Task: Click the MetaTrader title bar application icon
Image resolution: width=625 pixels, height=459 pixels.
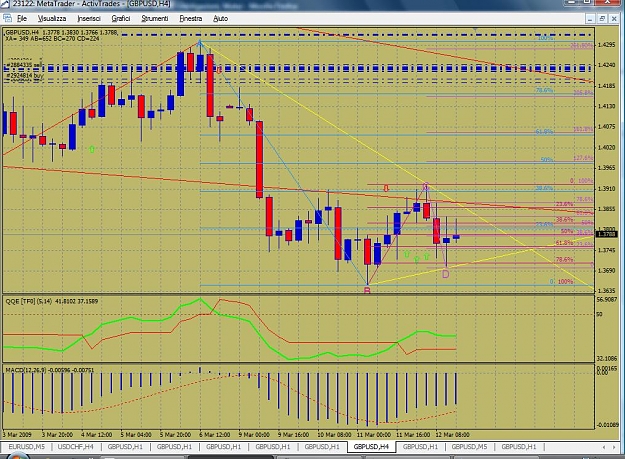Action: 6,4
